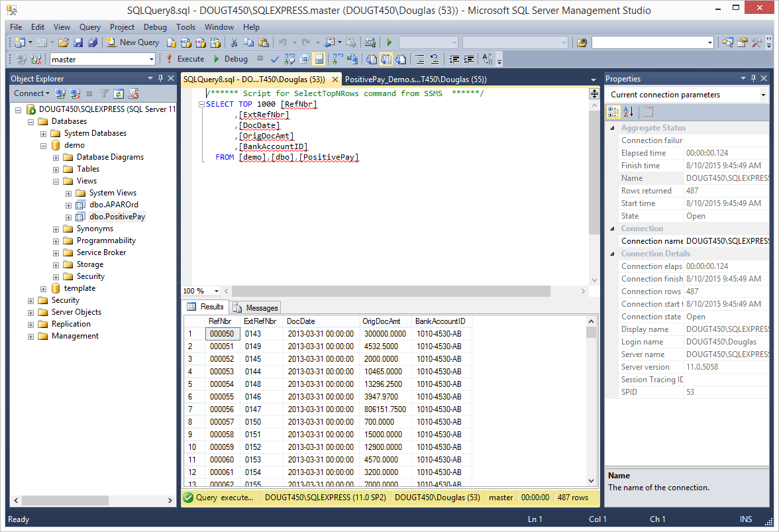Expand the Tables folder node
This screenshot has height=532, width=779.
[x=57, y=169]
